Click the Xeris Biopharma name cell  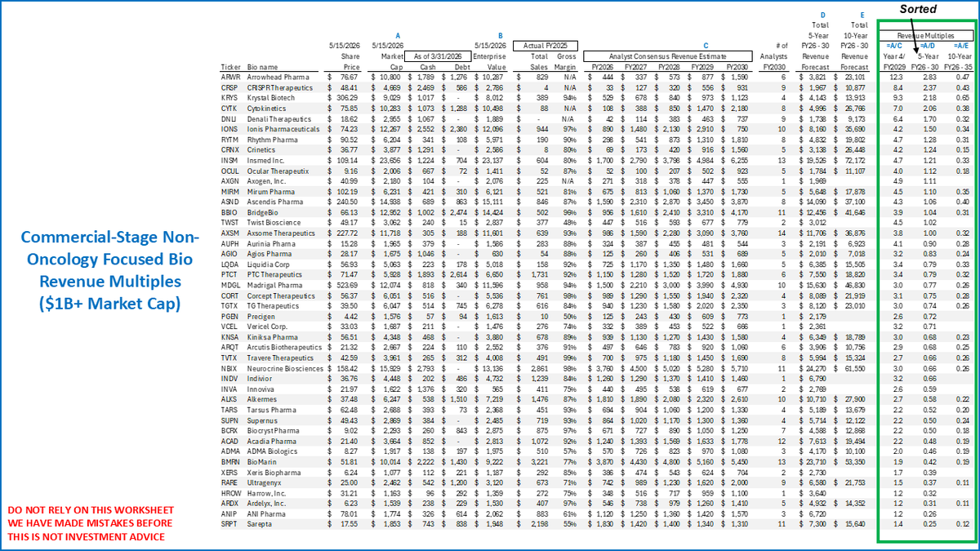(273, 472)
